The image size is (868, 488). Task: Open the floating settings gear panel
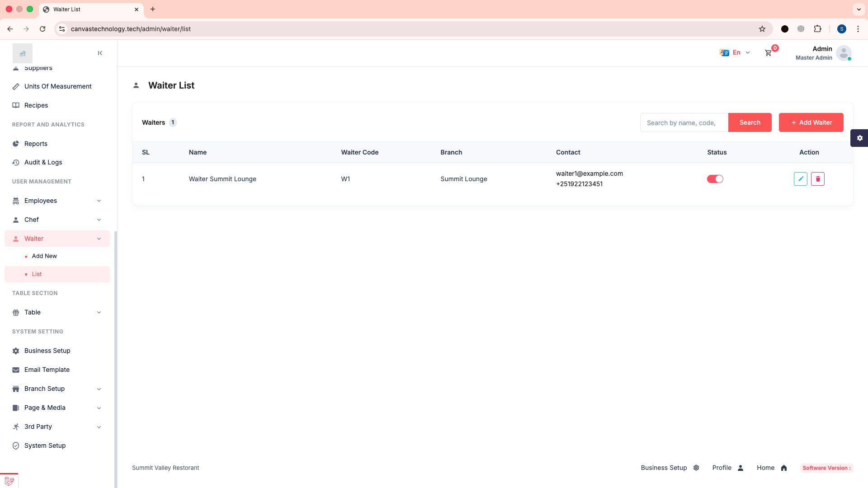point(859,138)
